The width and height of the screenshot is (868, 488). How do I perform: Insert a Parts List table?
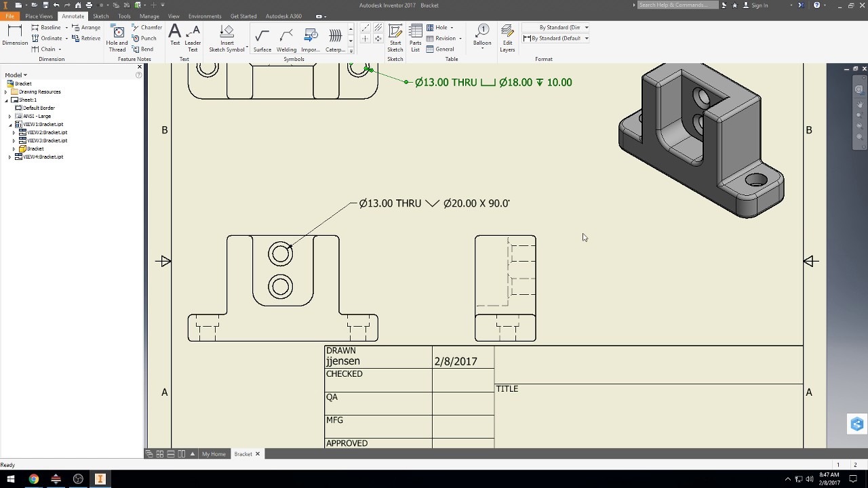416,39
